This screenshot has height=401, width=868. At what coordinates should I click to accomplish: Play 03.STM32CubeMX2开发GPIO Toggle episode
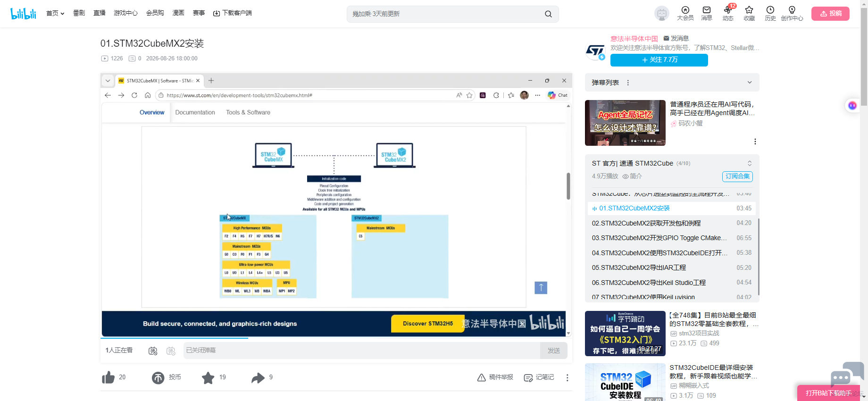(x=672, y=238)
